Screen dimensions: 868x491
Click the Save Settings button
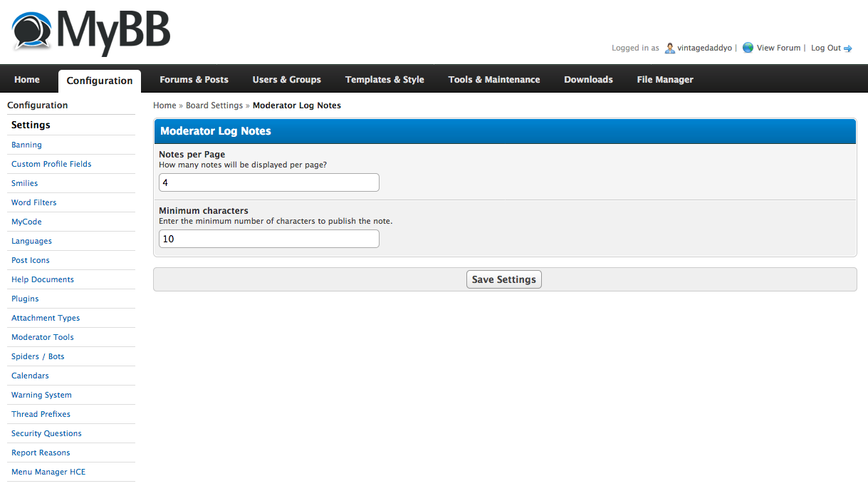[504, 279]
